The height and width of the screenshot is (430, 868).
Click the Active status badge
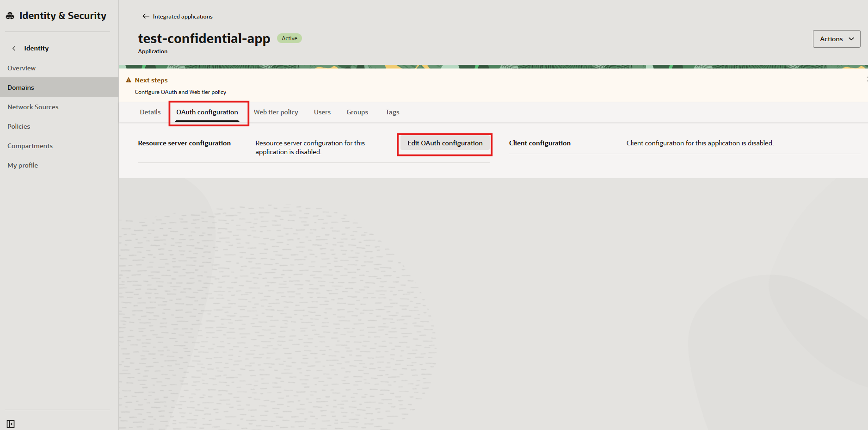coord(289,38)
